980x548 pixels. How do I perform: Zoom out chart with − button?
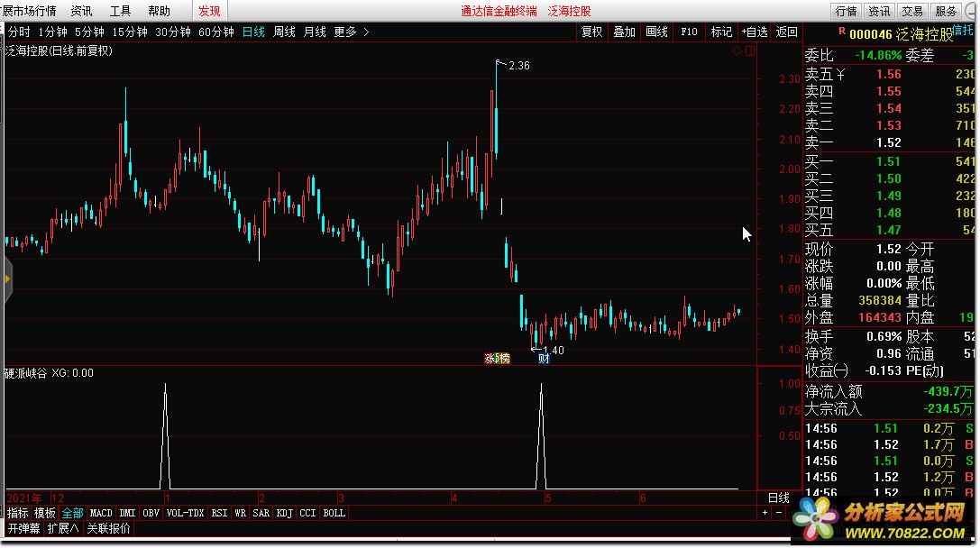click(779, 513)
